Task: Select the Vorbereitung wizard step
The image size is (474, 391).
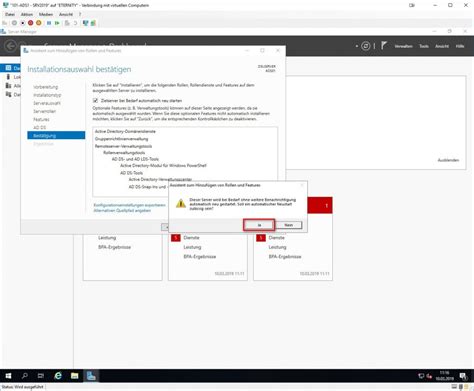Action: (x=45, y=87)
